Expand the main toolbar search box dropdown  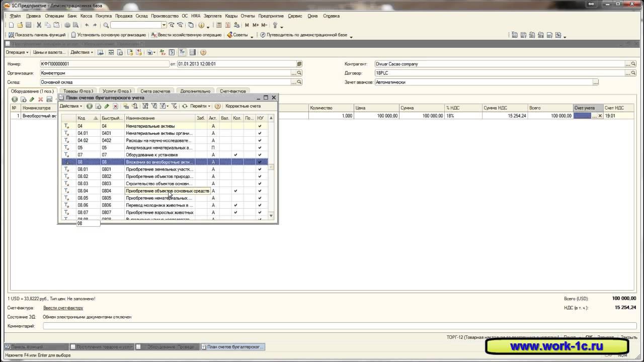(x=164, y=25)
